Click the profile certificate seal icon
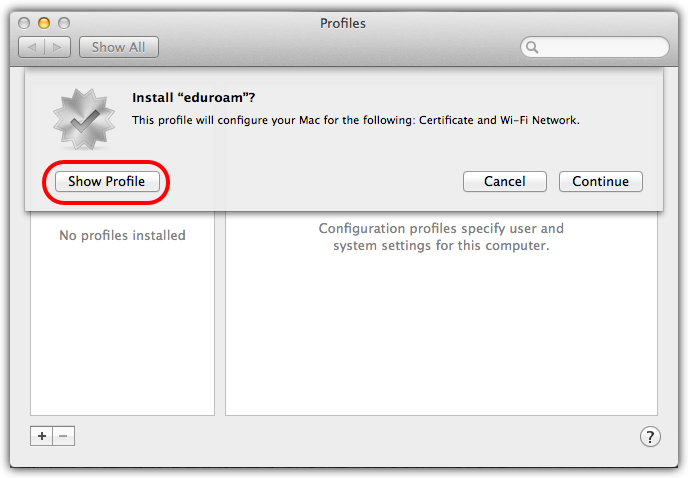688x478 pixels. pos(84,119)
